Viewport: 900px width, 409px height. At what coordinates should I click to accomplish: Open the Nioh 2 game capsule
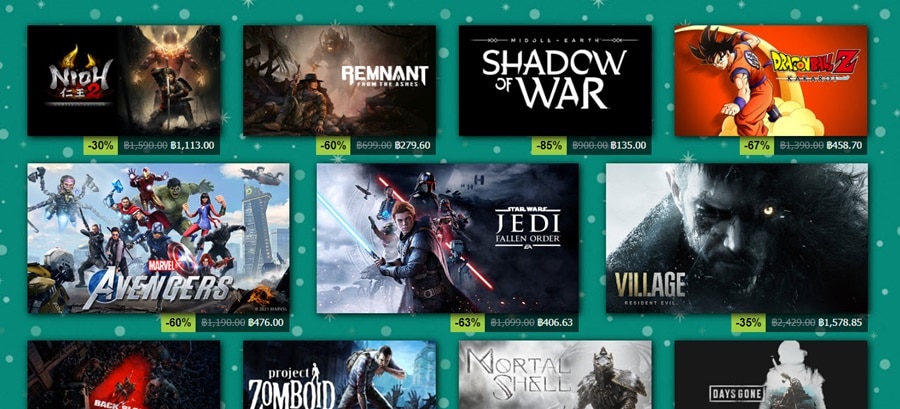[123, 80]
